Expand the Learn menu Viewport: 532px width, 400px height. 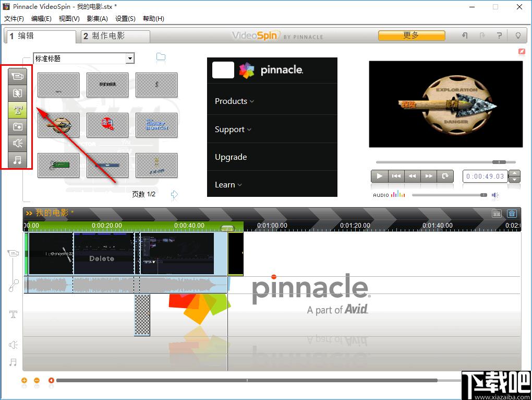pyautogui.click(x=228, y=185)
